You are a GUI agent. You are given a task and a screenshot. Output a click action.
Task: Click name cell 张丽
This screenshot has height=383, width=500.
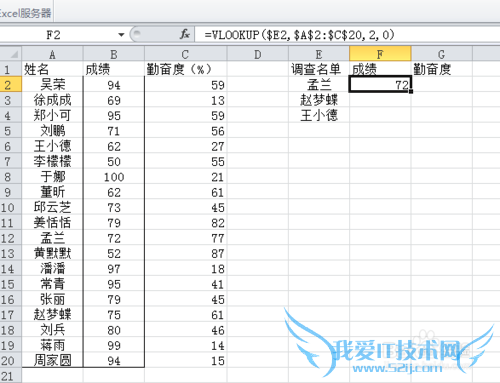tap(52, 299)
